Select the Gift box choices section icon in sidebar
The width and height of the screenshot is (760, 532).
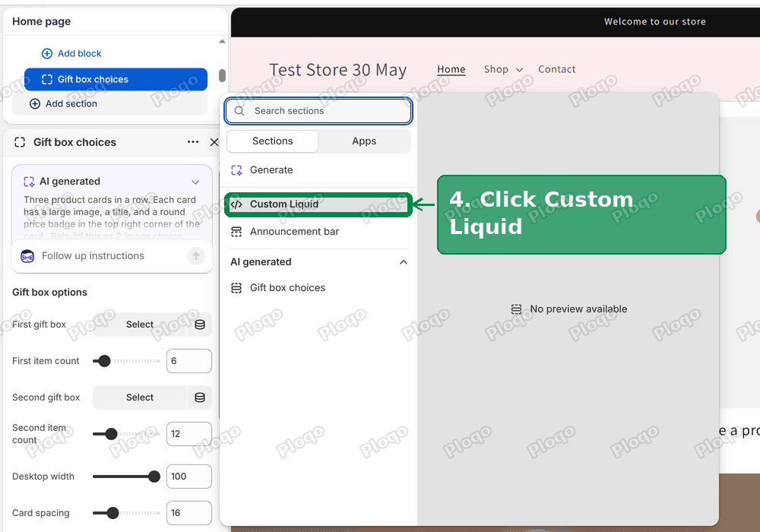point(47,80)
